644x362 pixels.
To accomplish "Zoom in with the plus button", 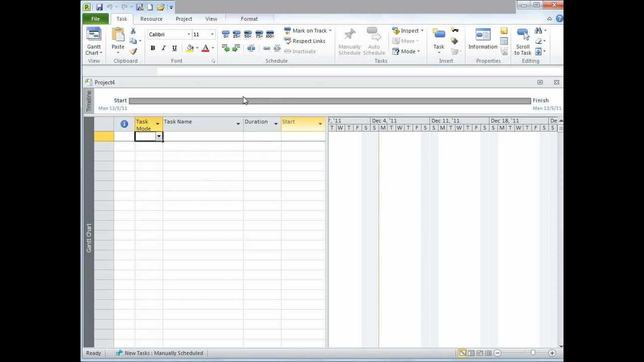I will coord(552,353).
